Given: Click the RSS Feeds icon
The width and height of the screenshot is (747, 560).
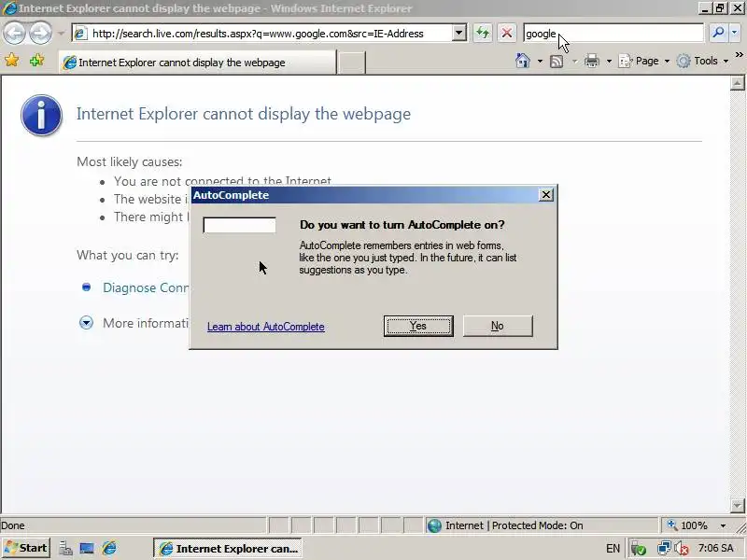Looking at the screenshot, I should point(557,61).
